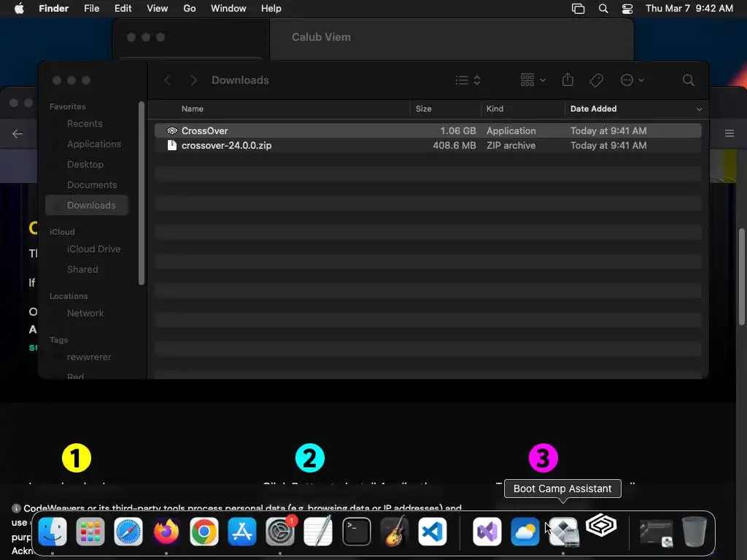The height and width of the screenshot is (560, 747).
Task: Open the App Store Dock icon
Action: point(242,531)
